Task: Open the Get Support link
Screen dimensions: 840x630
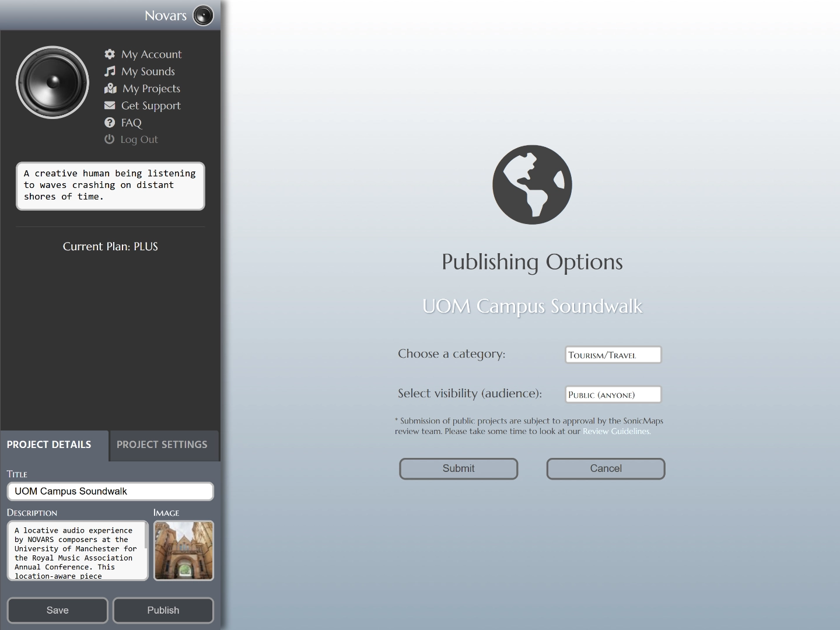Action: (x=150, y=106)
